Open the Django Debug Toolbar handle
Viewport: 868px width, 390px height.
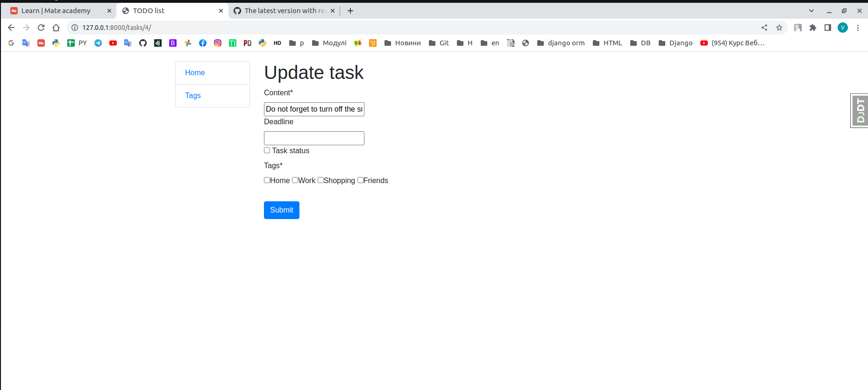click(x=860, y=111)
